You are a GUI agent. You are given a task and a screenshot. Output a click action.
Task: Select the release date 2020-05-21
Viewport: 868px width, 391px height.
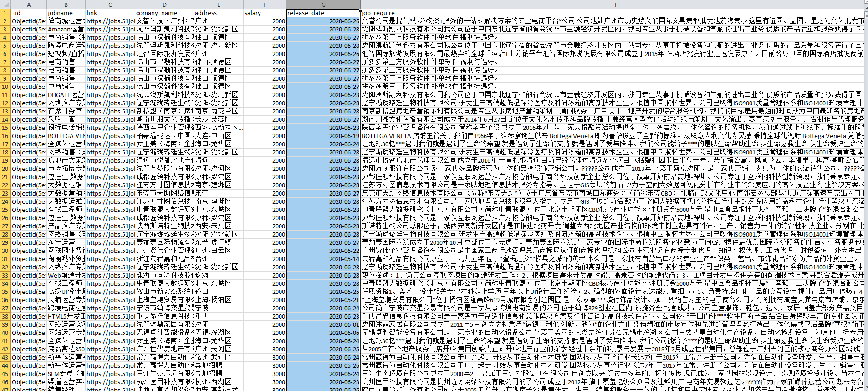(x=323, y=300)
